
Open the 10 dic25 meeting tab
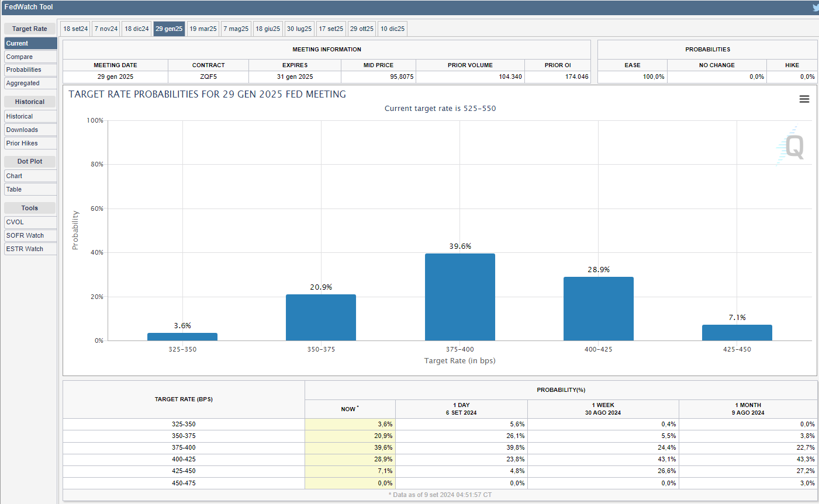click(392, 29)
